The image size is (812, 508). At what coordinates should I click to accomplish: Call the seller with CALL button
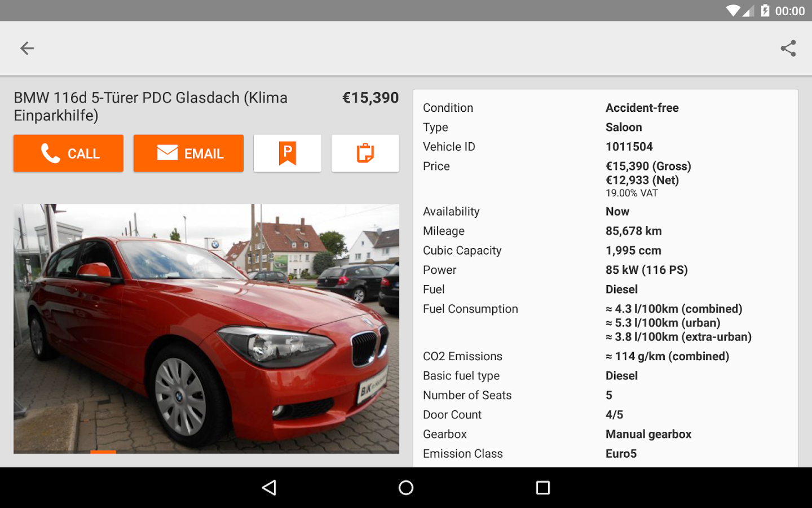click(68, 153)
